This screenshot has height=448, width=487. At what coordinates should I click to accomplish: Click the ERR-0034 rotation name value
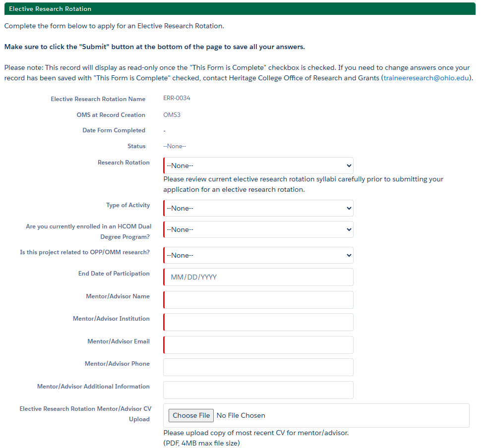pyautogui.click(x=177, y=98)
